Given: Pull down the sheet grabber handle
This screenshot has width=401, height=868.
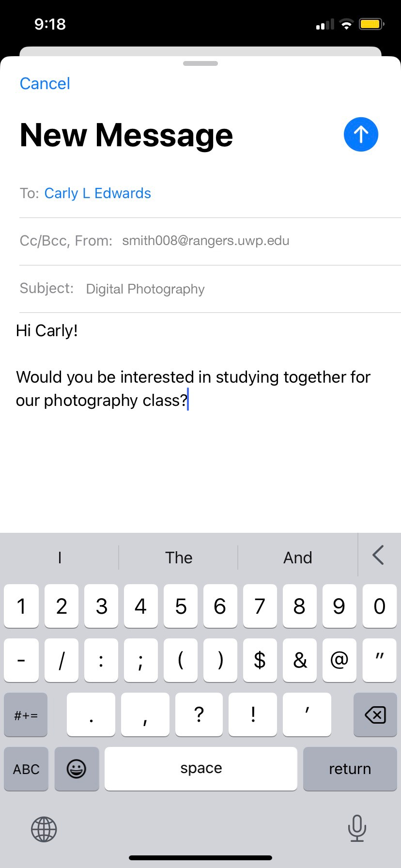Looking at the screenshot, I should click(x=200, y=63).
